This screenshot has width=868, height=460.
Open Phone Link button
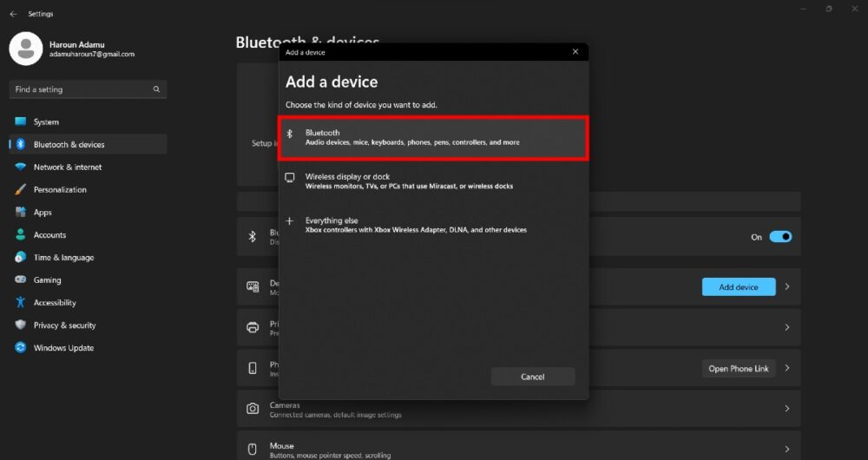click(x=738, y=369)
